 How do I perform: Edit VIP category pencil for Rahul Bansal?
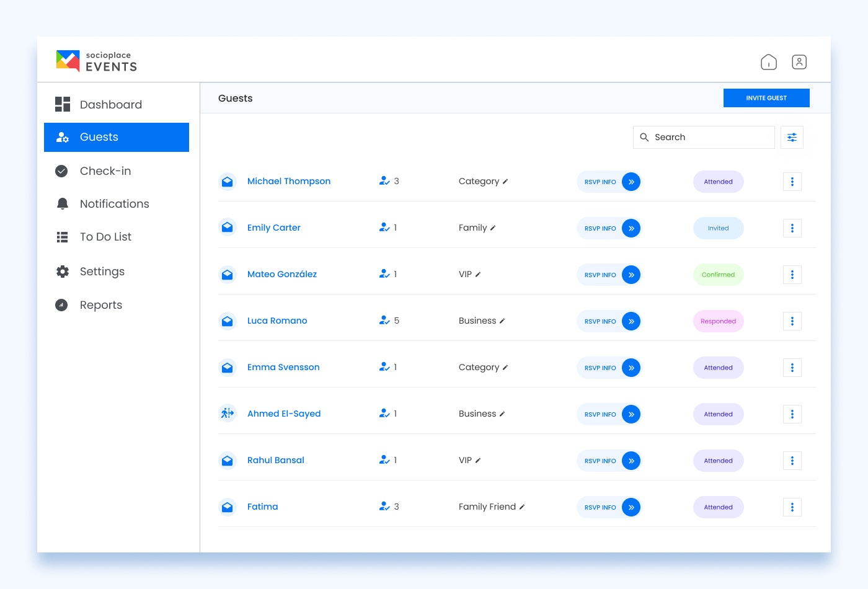478,461
